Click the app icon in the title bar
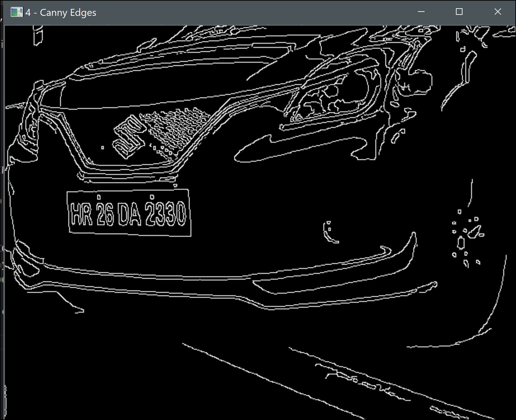 click(x=17, y=12)
